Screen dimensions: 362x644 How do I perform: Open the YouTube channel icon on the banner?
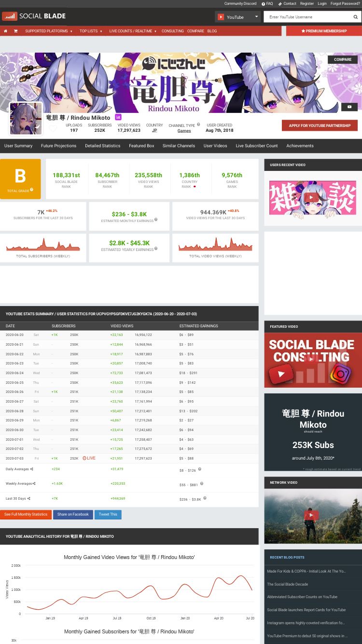(349, 107)
